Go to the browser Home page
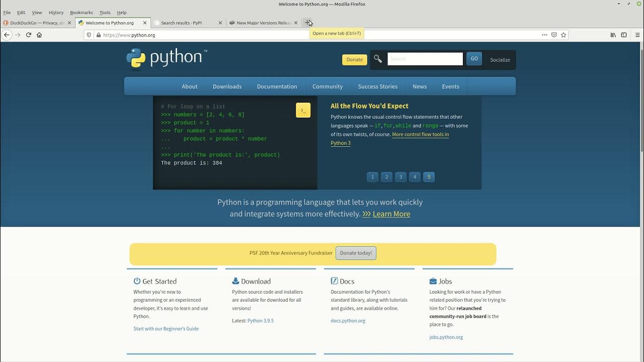The height and width of the screenshot is (362, 644). 39,35
